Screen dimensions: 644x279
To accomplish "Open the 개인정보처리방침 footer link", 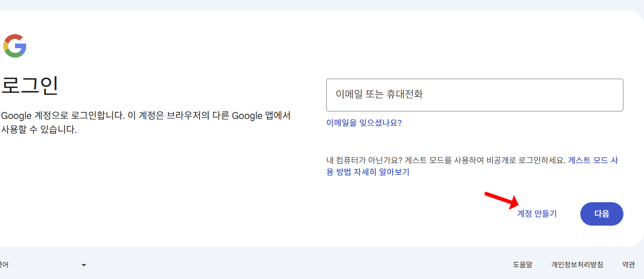I will click(x=577, y=265).
